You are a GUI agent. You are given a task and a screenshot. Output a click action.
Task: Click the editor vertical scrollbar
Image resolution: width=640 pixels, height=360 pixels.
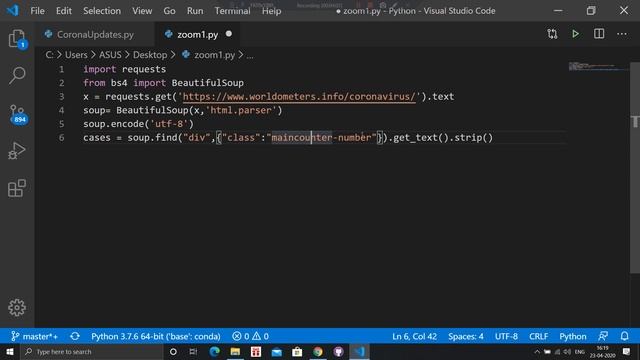click(635, 167)
